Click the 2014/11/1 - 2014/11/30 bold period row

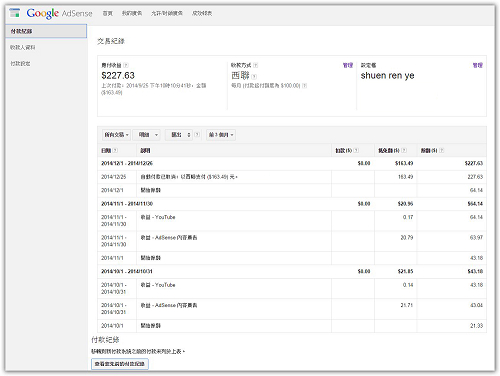pos(292,204)
